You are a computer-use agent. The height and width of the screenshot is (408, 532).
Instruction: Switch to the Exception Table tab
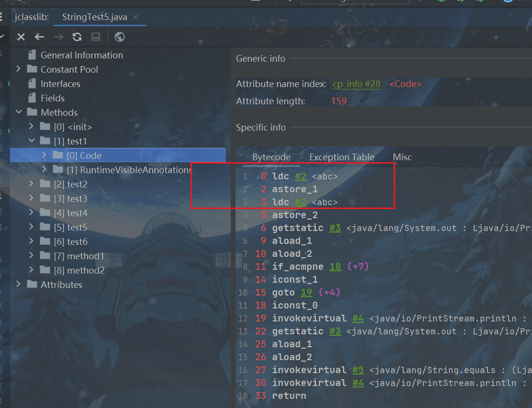pyautogui.click(x=341, y=157)
